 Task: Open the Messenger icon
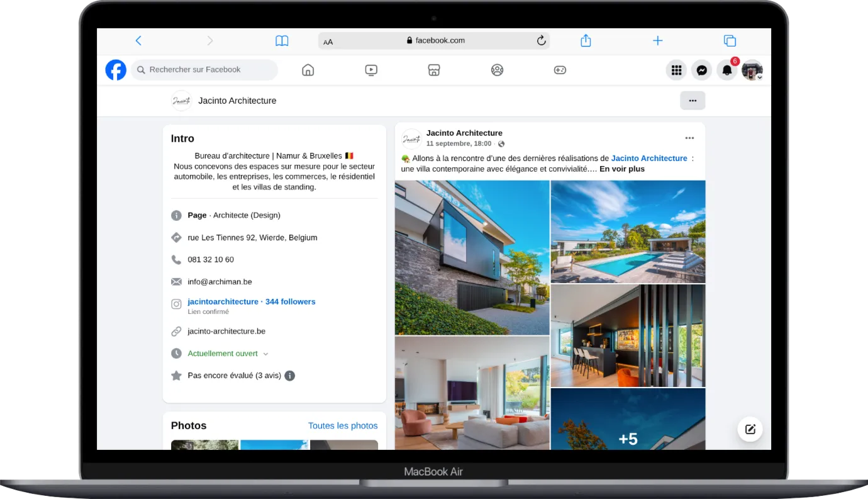tap(701, 70)
